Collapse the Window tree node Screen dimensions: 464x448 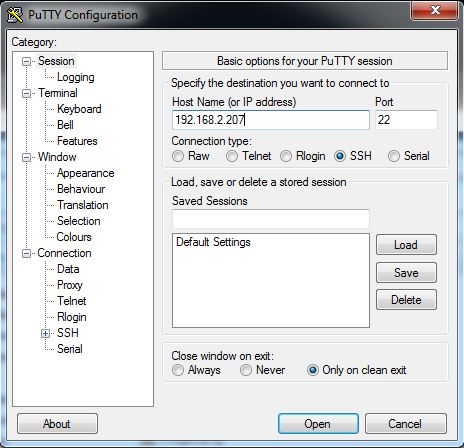click(26, 157)
